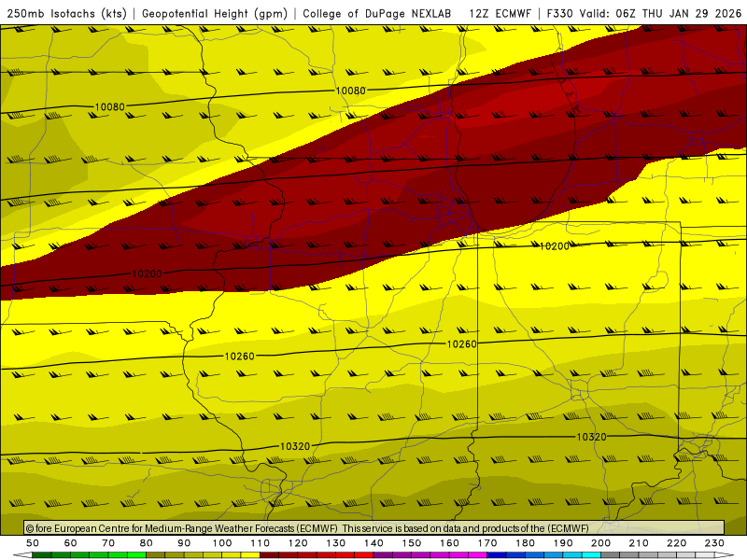Select the bright yellow swatch just before 110
This screenshot has height=560, width=747.
[x=250, y=555]
